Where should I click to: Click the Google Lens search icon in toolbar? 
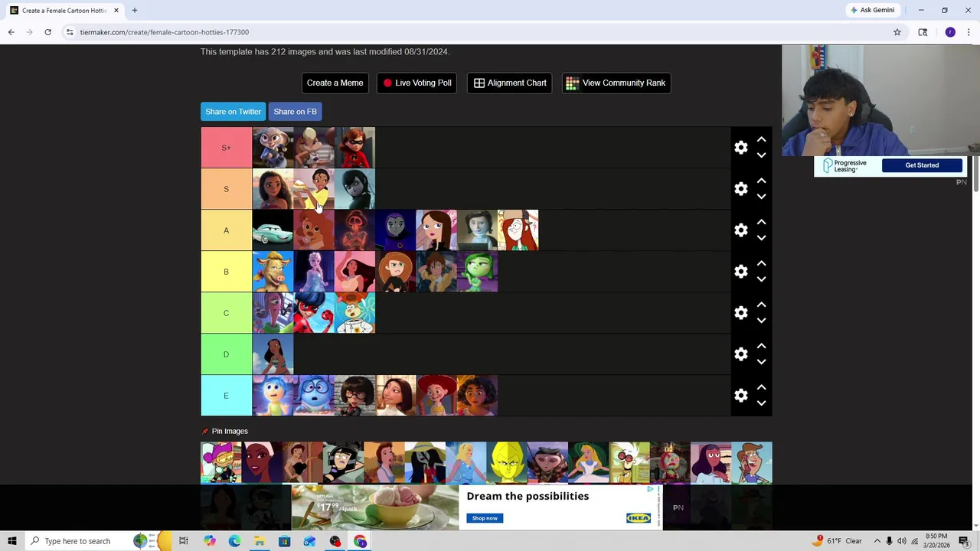pos(923,32)
